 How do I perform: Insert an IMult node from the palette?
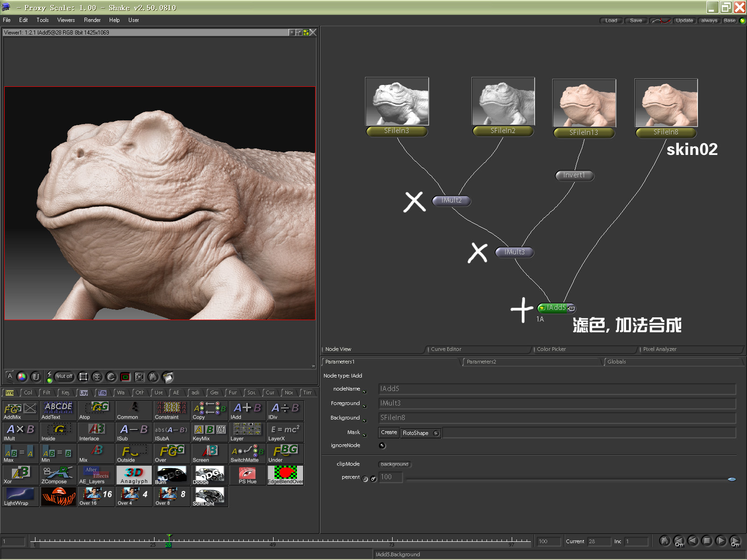[x=20, y=432]
